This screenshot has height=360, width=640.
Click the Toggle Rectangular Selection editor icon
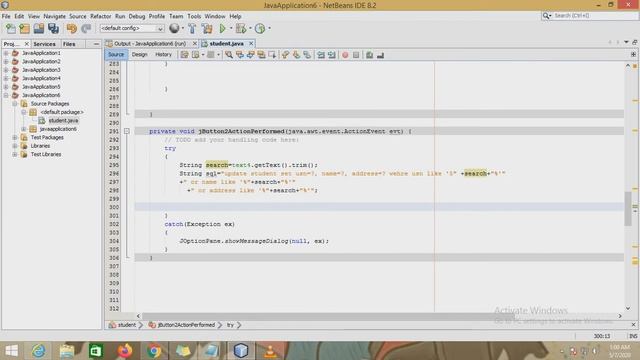tap(272, 55)
